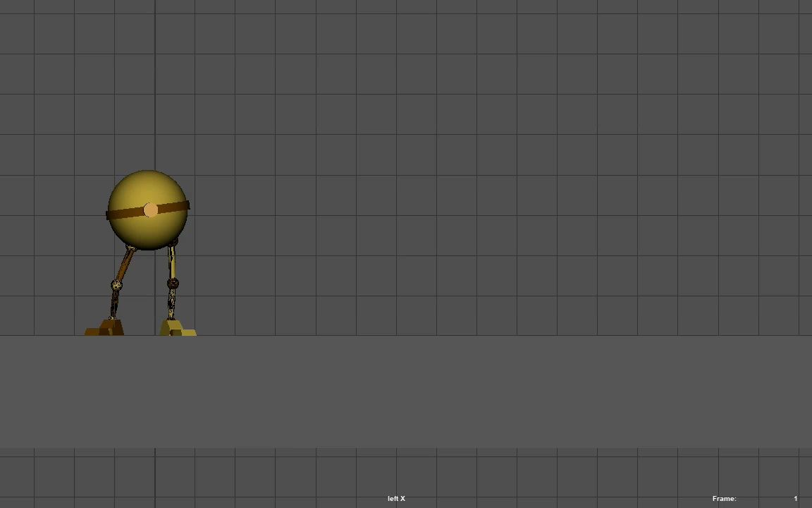The image size is (812, 508).
Task: Click the right leg knee joint
Action: click(173, 284)
